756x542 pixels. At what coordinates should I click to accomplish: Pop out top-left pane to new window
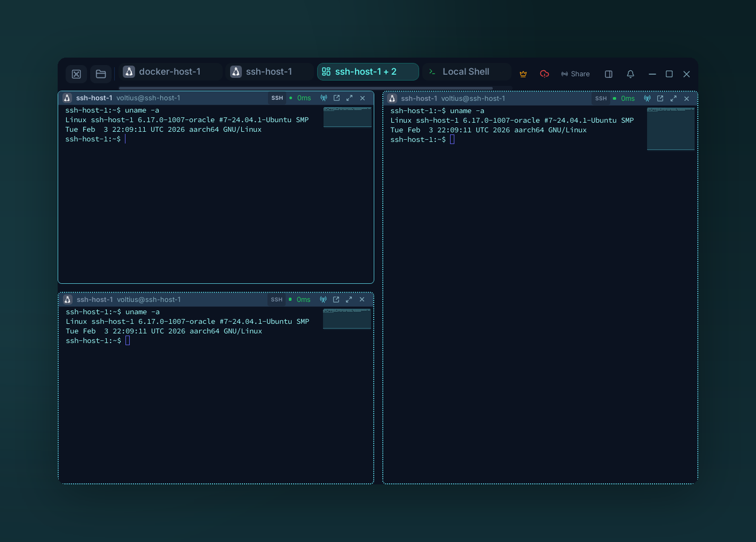[336, 98]
